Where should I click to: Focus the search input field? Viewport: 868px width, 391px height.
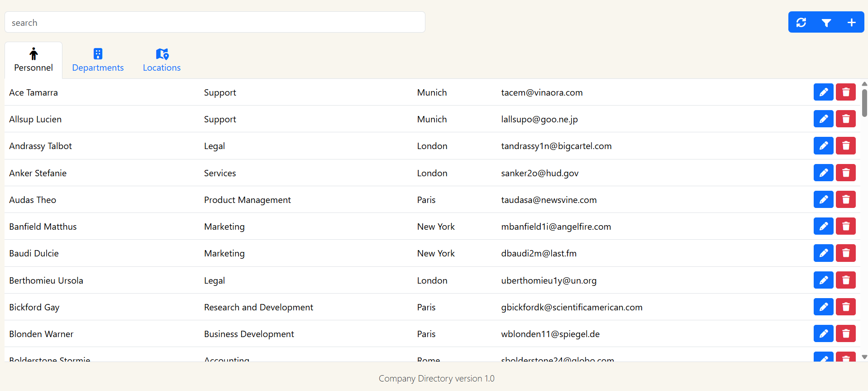pos(215,22)
